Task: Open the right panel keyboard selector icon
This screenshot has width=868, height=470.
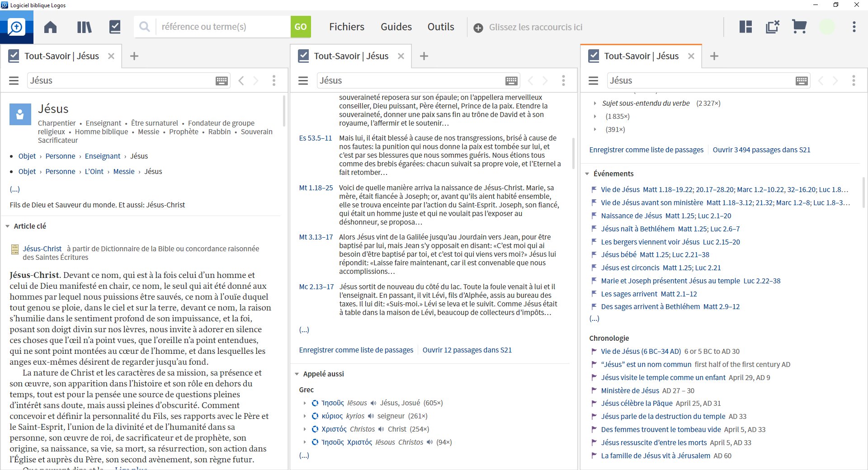Action: click(802, 81)
